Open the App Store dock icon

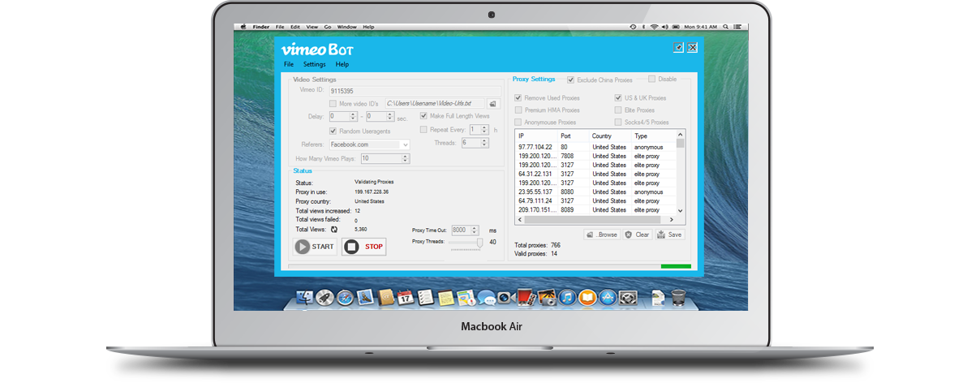608,298
